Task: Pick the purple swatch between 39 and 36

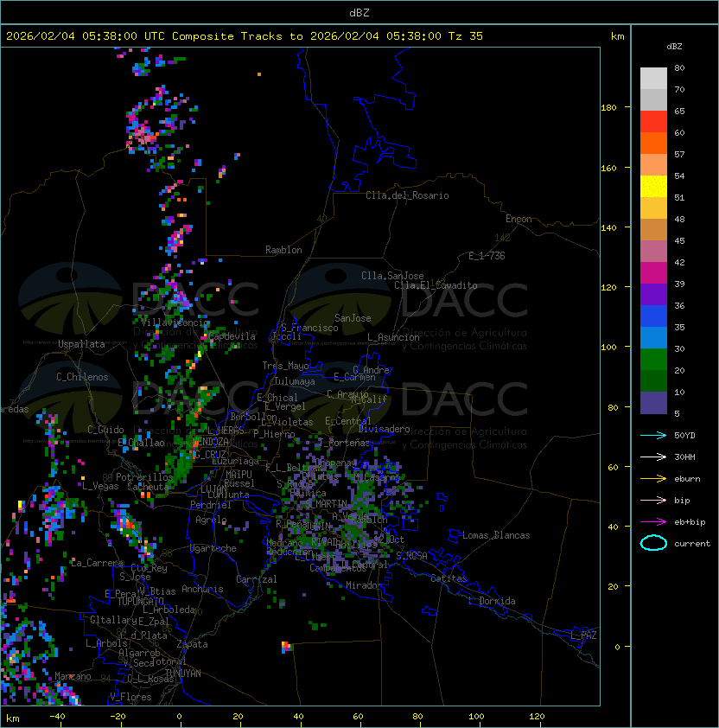Action: (653, 294)
